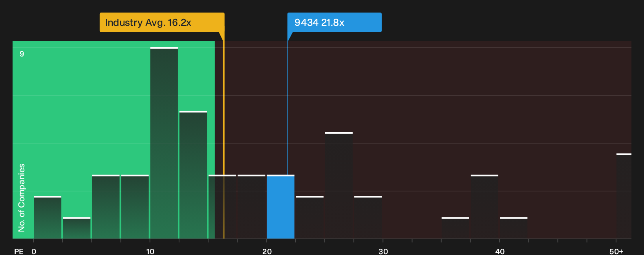
Task: Select the bar at PE 35 to 37.5
Action: 456,228
